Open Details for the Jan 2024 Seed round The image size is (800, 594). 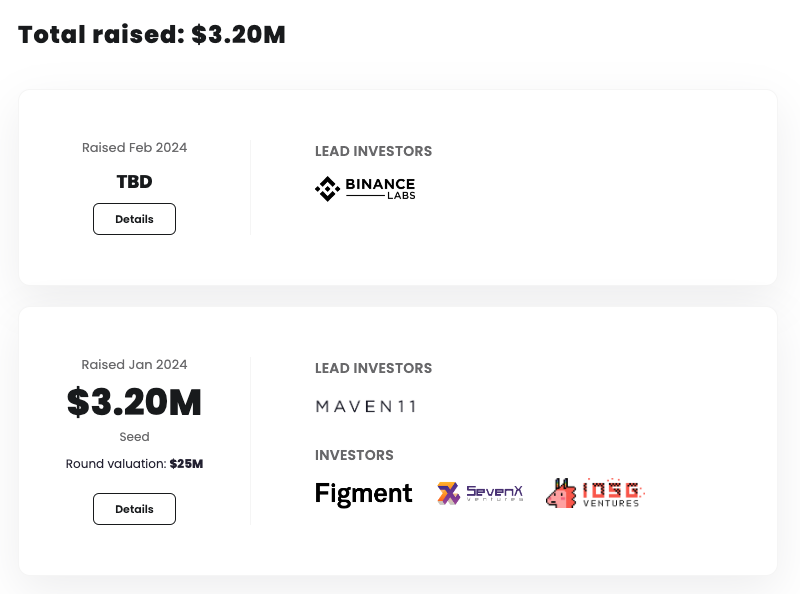point(134,509)
